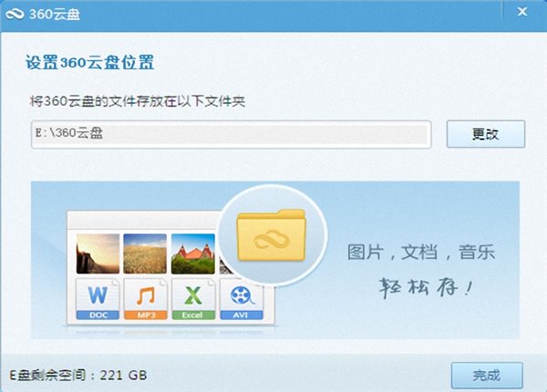The width and height of the screenshot is (547, 392).
Task: Click the 轻松存 handwritten slogan
Action: pos(426,288)
